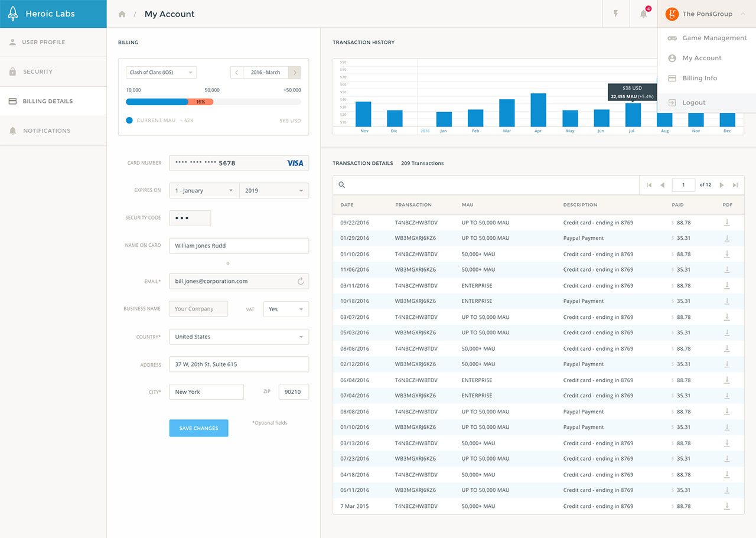This screenshot has height=538, width=756.
Task: Download PDF for the 09/22/2016 transaction
Action: [727, 223]
